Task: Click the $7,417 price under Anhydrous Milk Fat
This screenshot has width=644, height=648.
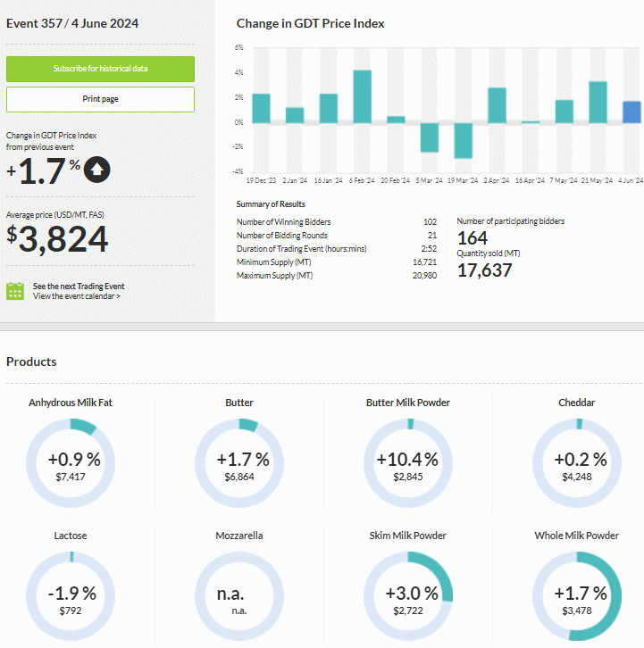Action: click(x=71, y=477)
